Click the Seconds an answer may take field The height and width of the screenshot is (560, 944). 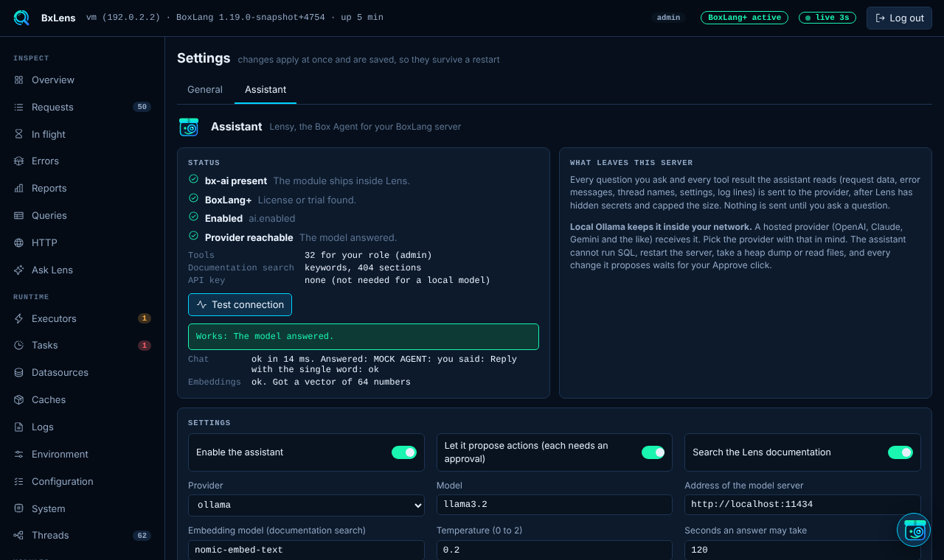click(802, 550)
